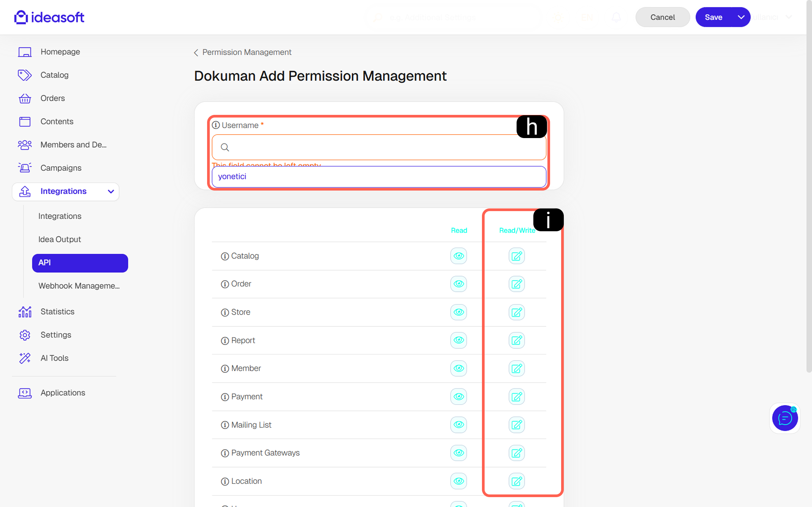The image size is (812, 507).
Task: Click the Save button
Action: (713, 17)
